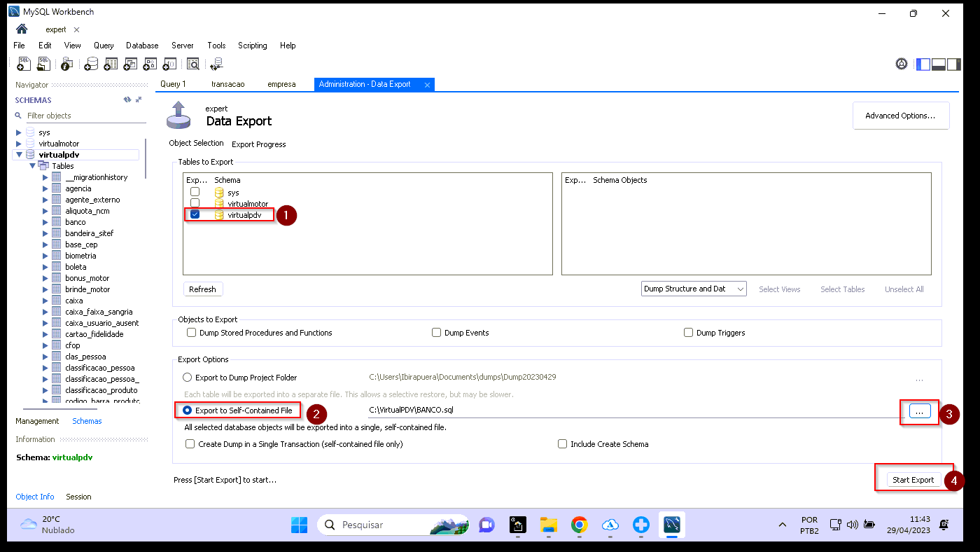Open the schema inspector toolbar icon
Viewport: 980px width, 552px height.
[x=66, y=64]
